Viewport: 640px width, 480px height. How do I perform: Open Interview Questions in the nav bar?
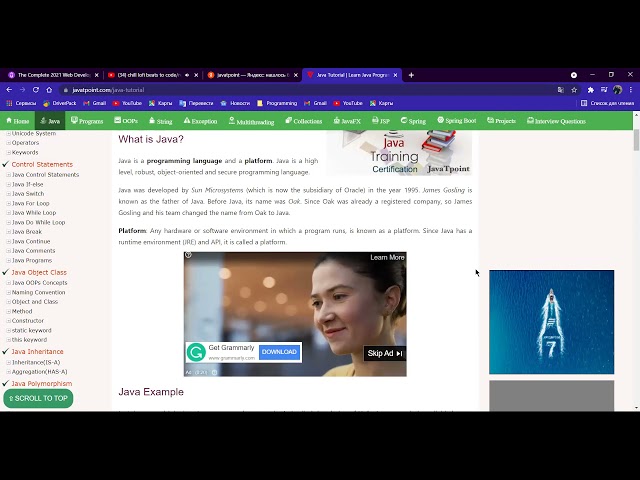[x=556, y=121]
